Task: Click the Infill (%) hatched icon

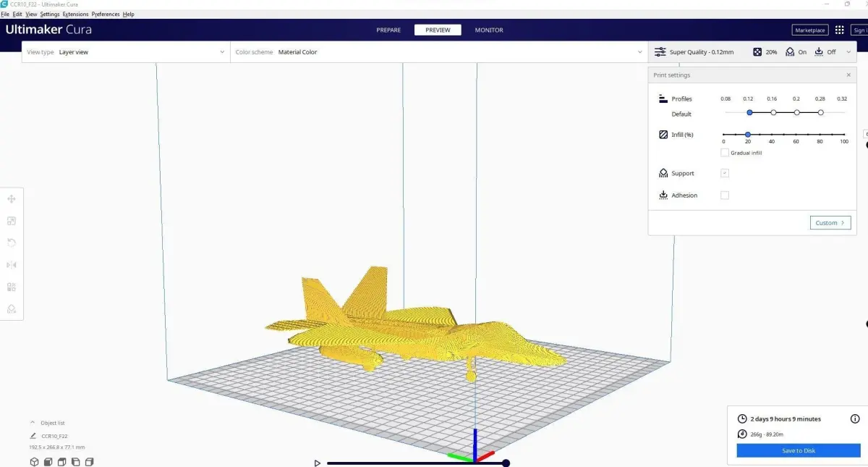Action: coord(663,135)
